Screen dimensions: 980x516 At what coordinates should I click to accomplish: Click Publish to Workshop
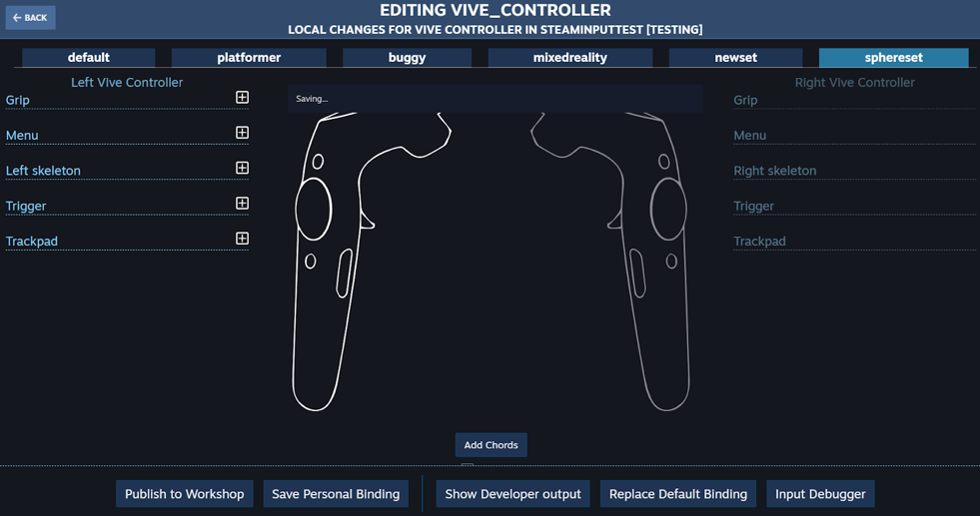(185, 493)
